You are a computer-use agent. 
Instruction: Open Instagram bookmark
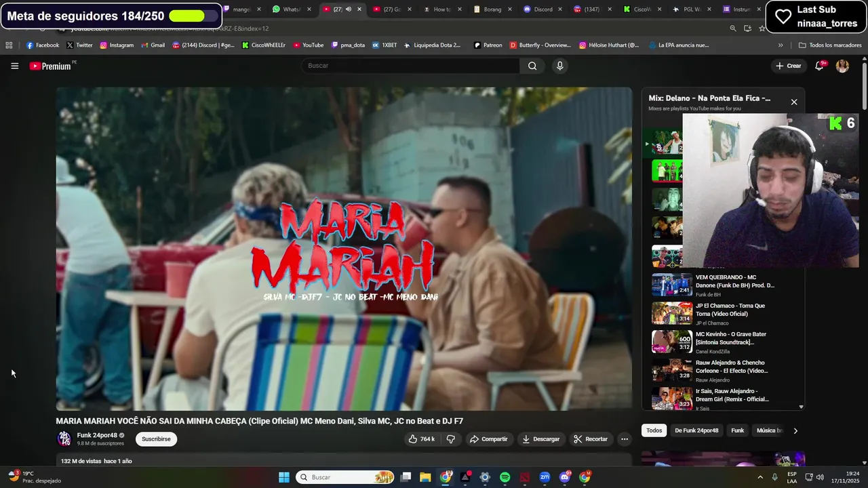coord(117,45)
